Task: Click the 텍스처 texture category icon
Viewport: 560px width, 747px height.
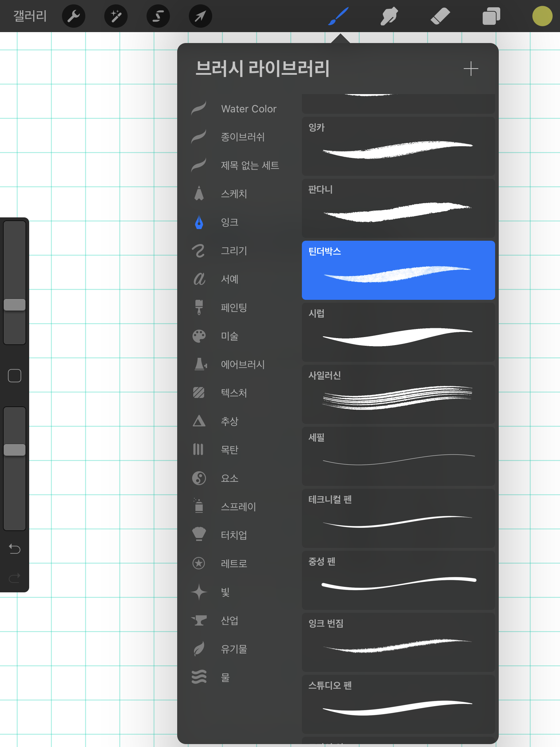Action: (x=199, y=392)
